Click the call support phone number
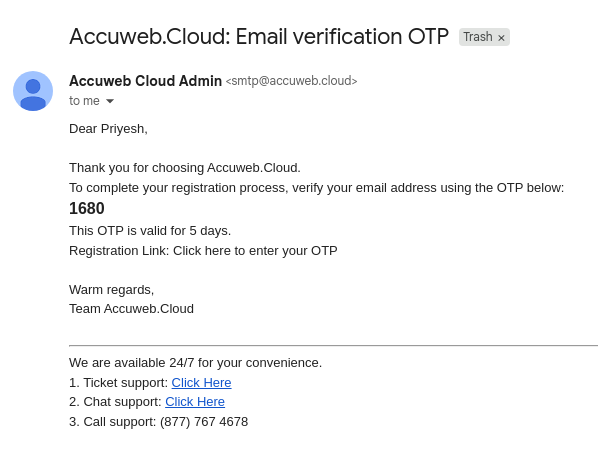598x456 pixels. (204, 422)
